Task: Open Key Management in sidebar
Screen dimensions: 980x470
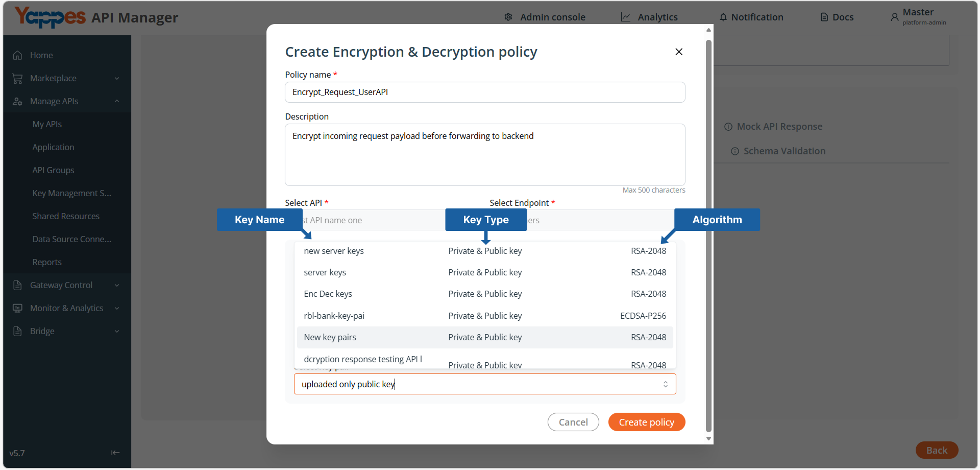Action: point(71,193)
